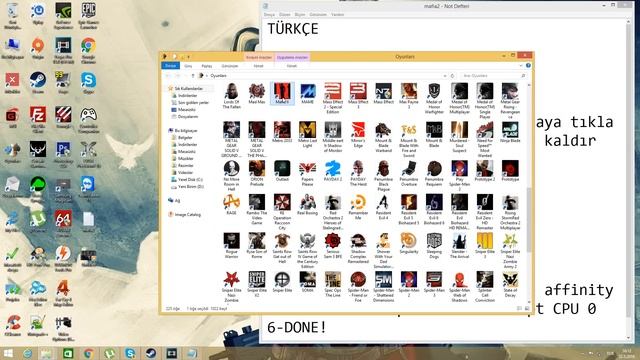Image resolution: width=640 pixels, height=360 pixels.
Task: Open Quick Access Toolbar customize dropdown
Action: tap(189, 57)
